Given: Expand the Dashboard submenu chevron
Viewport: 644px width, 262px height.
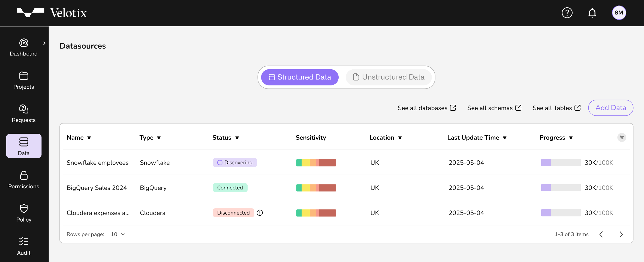Looking at the screenshot, I should coord(44,43).
